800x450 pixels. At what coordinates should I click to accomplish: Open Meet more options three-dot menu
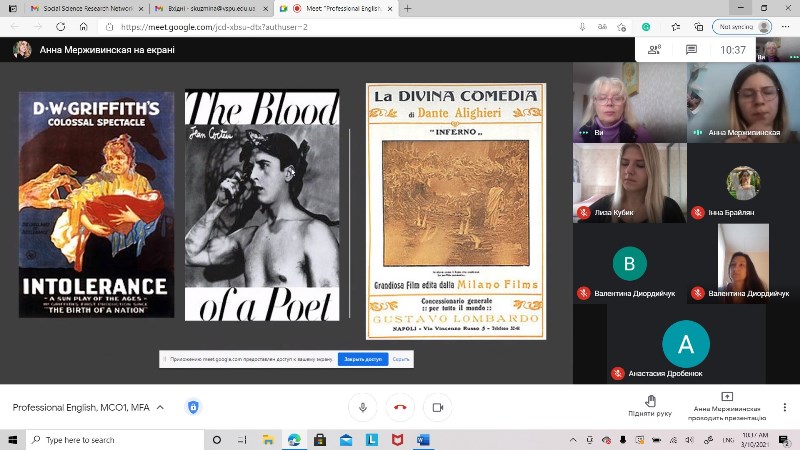click(x=785, y=407)
